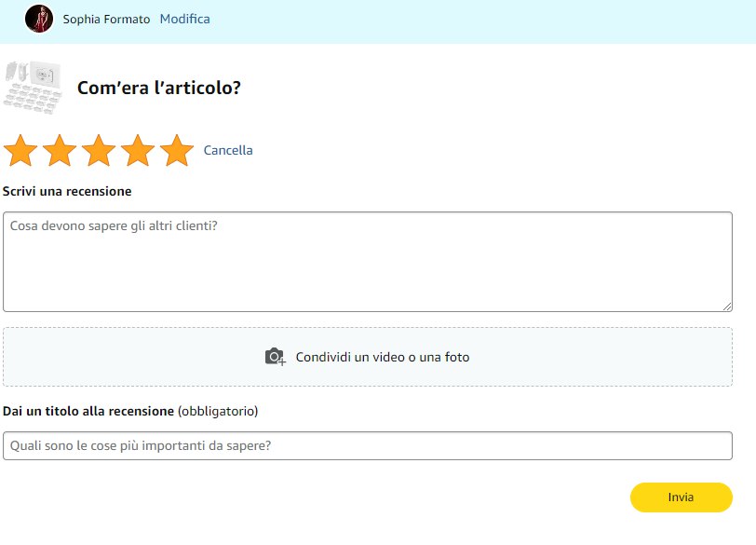
Task: Click "Condividi un video o una foto" text
Action: point(383,357)
